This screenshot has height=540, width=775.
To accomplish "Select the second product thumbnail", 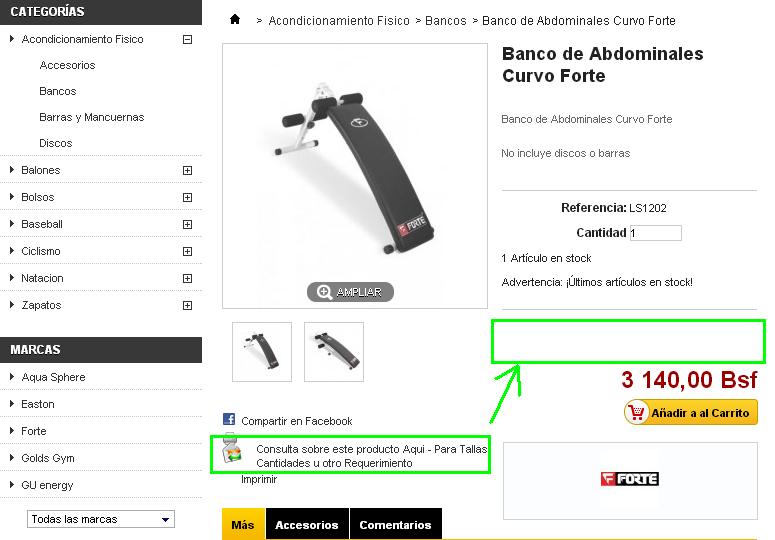I will [x=334, y=352].
